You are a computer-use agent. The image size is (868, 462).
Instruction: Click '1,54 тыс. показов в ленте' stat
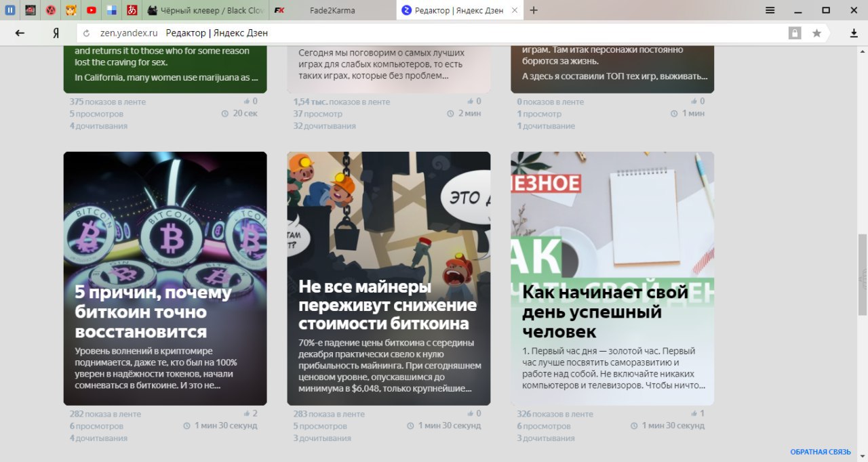tap(341, 102)
